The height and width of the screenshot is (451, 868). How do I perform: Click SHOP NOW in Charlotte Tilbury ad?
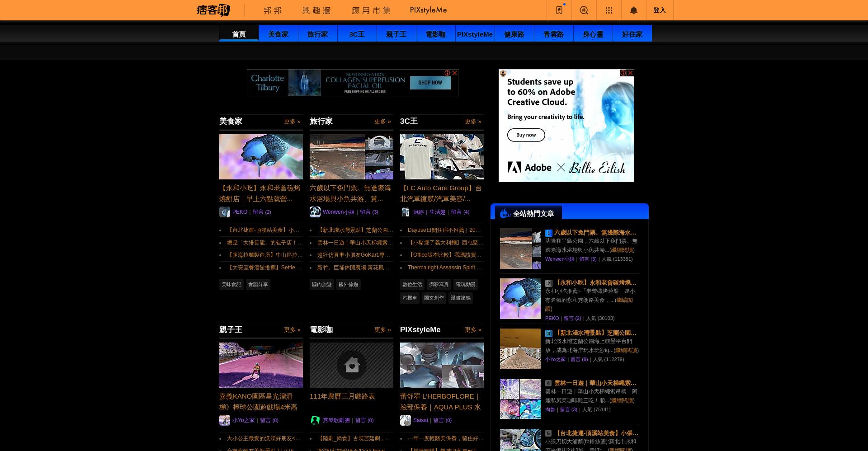(x=430, y=83)
